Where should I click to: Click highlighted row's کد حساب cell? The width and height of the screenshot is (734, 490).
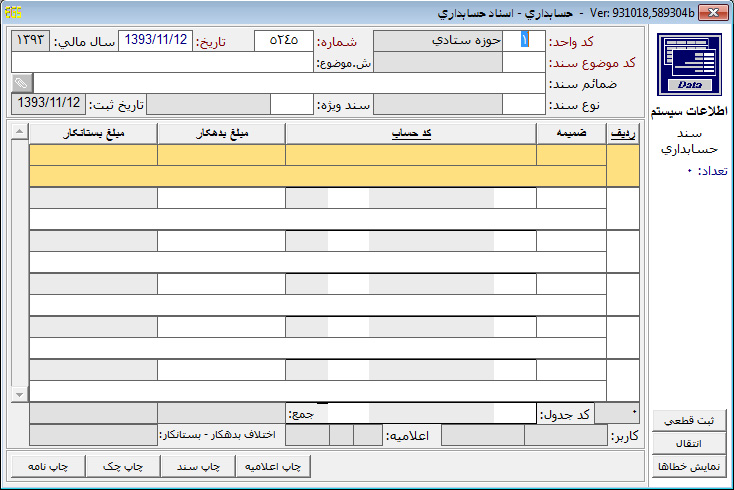(411, 155)
